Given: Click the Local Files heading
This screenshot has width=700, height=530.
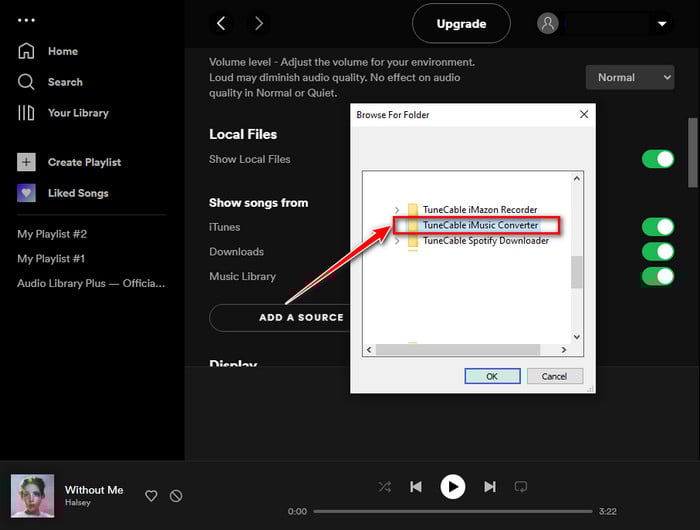Looking at the screenshot, I should 243,134.
